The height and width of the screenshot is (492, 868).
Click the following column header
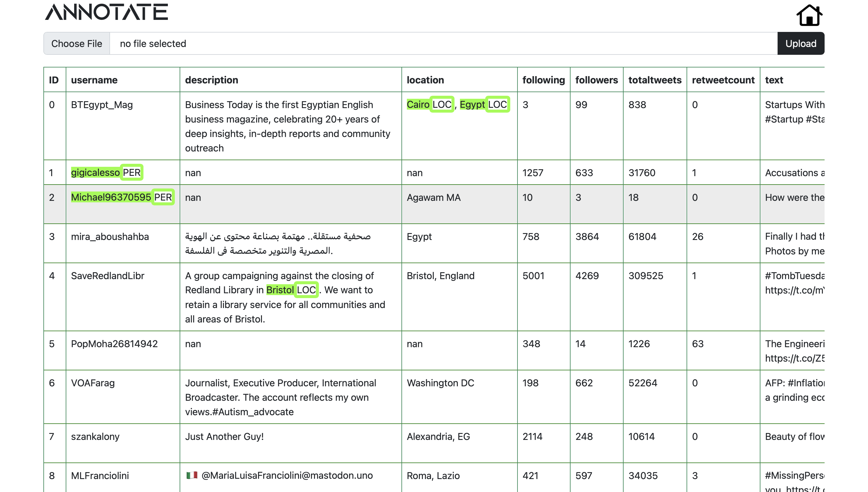[543, 80]
